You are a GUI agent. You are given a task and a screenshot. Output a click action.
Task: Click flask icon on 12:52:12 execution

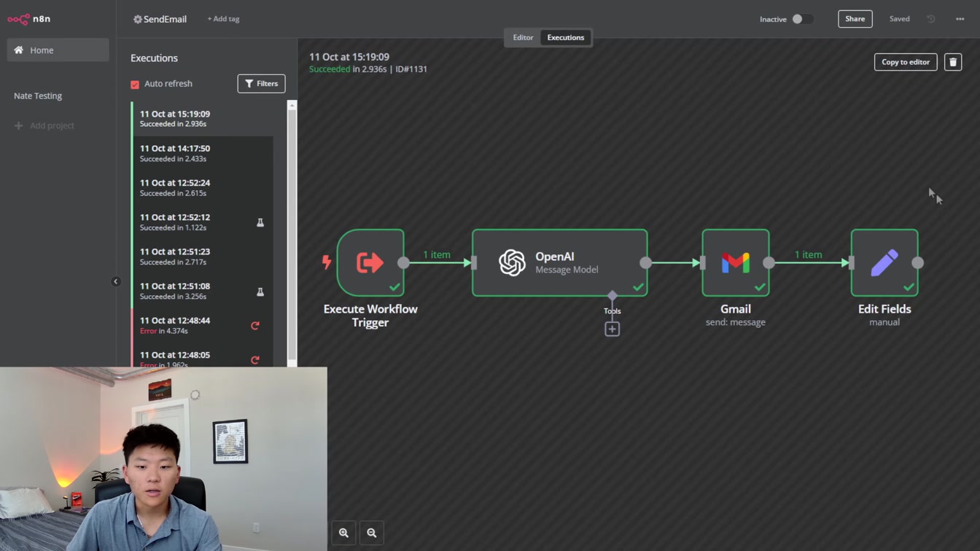click(x=260, y=222)
